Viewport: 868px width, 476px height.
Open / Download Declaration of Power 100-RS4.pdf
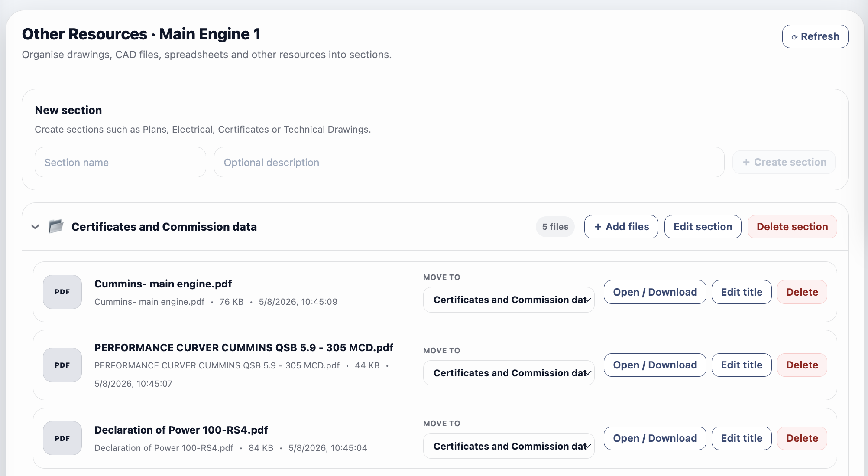pos(655,438)
